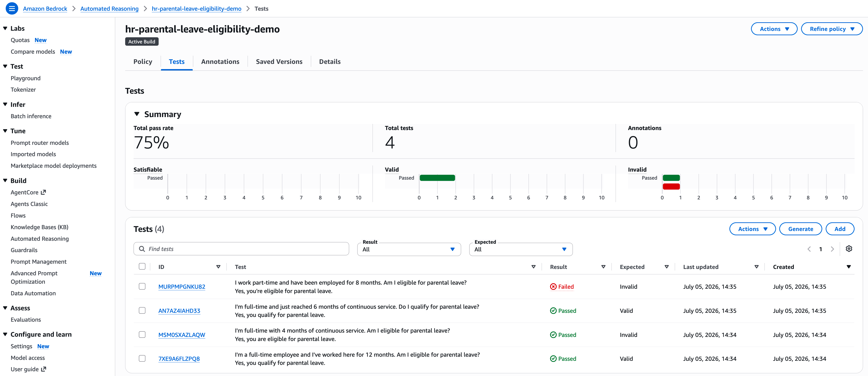The height and width of the screenshot is (376, 868).
Task: Click the red Invalid failed bar
Action: coord(671,186)
